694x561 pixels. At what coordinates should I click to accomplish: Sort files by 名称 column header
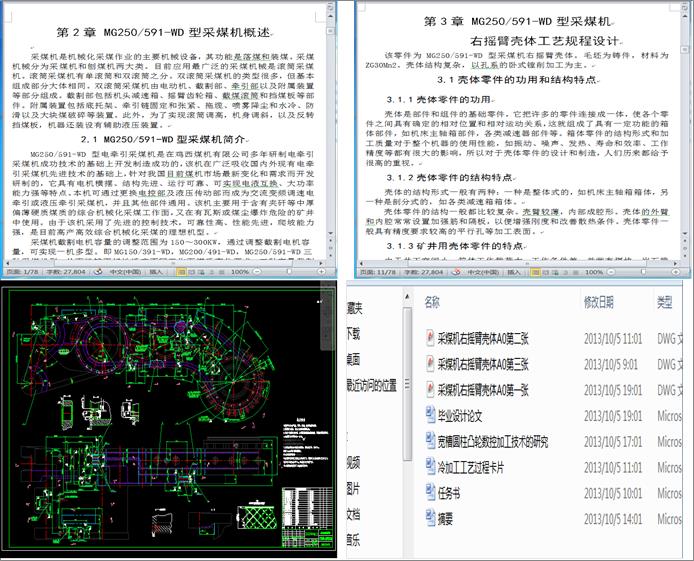pos(434,301)
